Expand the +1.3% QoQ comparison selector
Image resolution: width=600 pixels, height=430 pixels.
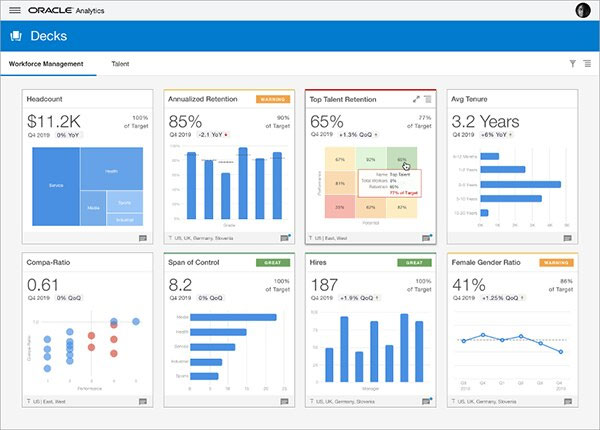coord(357,133)
